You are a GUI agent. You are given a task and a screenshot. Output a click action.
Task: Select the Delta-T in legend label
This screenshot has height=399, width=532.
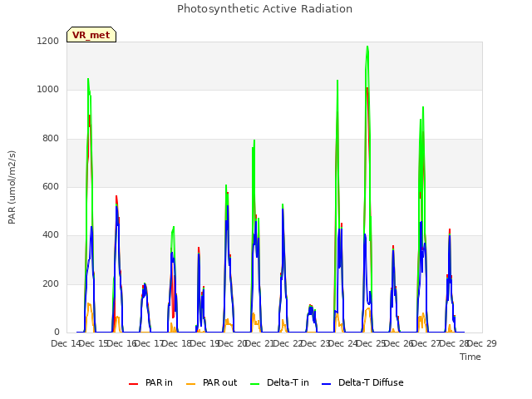(288, 382)
